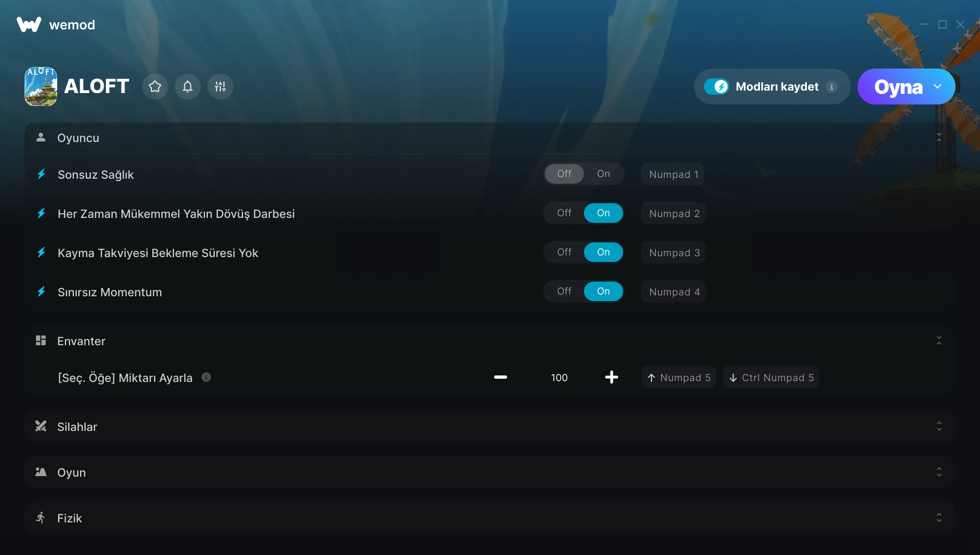Click the Numpad 2 hotkey button
This screenshot has width=980, height=555.
pos(674,213)
